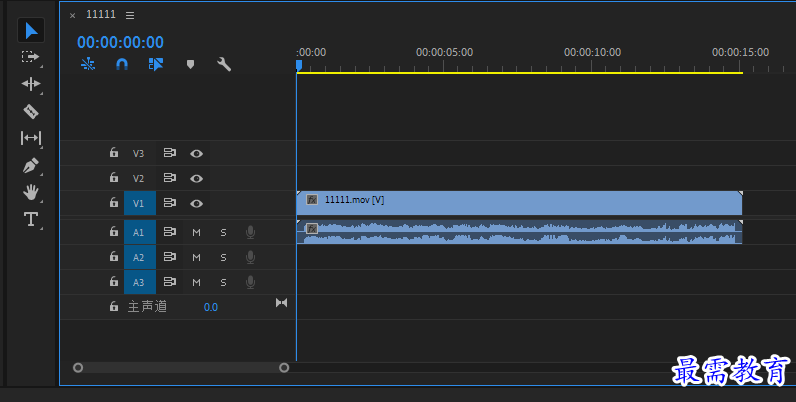
Task: Toggle sync lock on A2
Action: point(170,257)
